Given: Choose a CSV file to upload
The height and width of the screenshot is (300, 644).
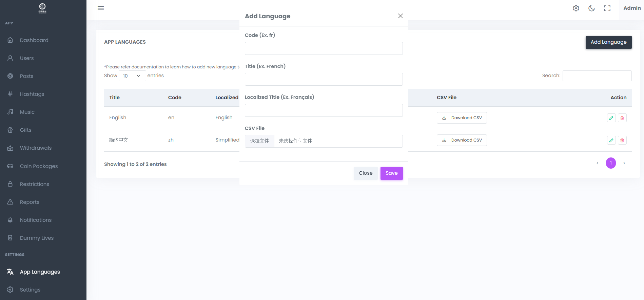Looking at the screenshot, I should [x=259, y=141].
